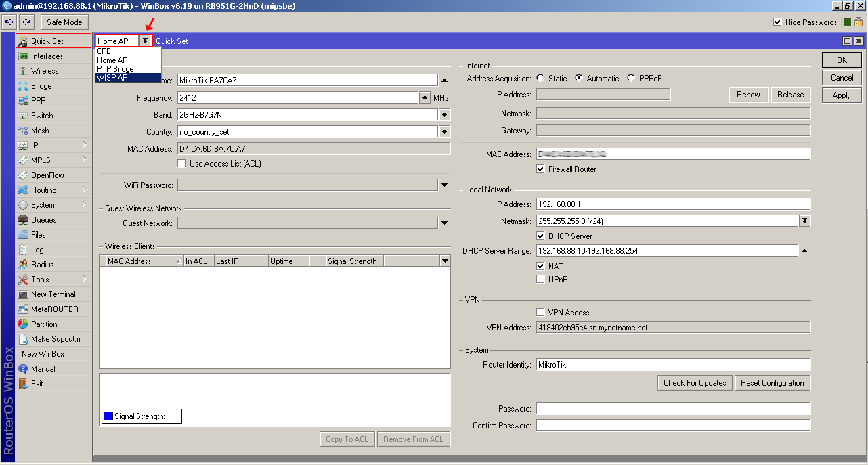Open Bridge via its sidebar icon

click(x=23, y=86)
